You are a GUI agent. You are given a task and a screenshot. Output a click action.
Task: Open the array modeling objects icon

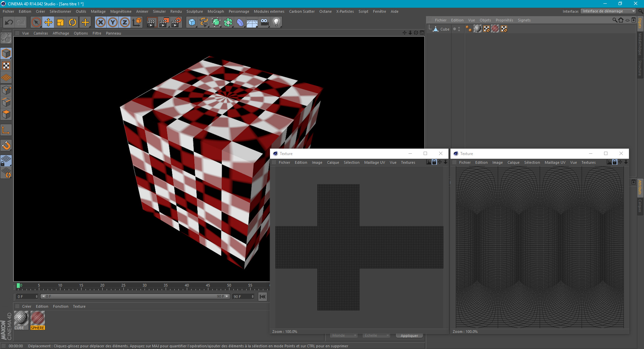(228, 22)
